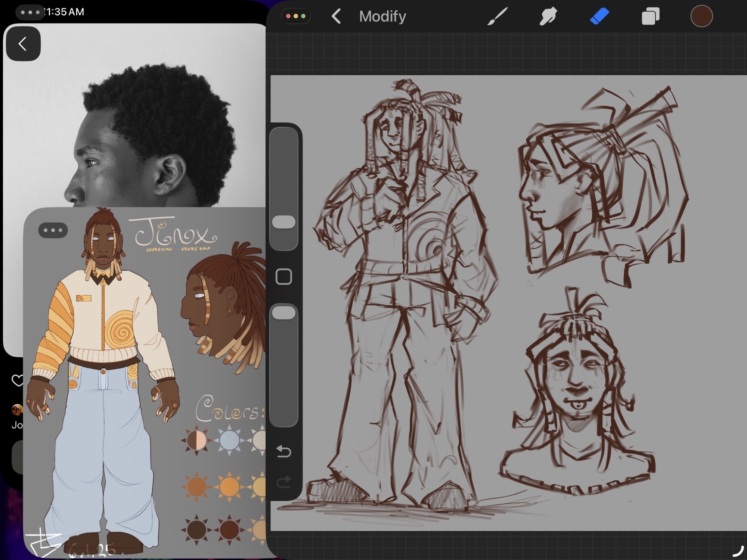Open slide-over reference window dots menu
This screenshot has width=747, height=560.
click(x=53, y=230)
